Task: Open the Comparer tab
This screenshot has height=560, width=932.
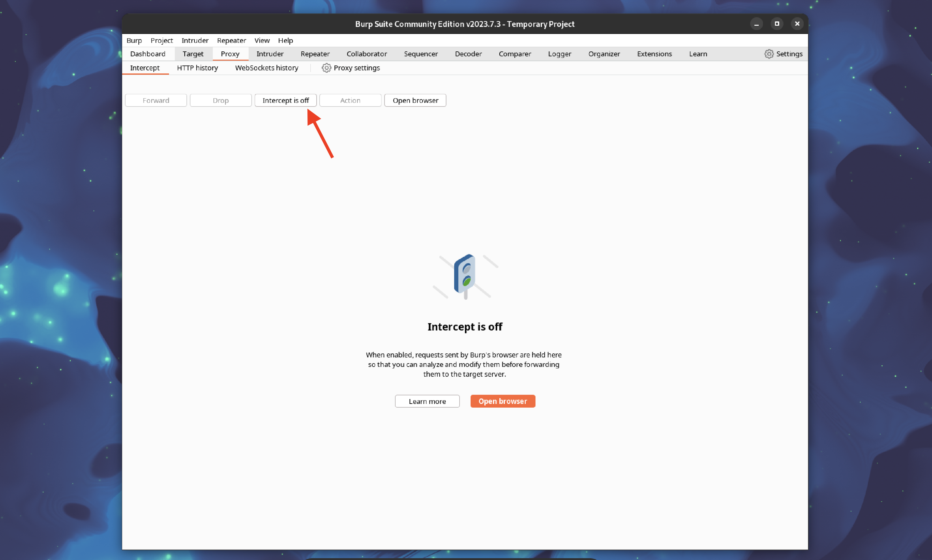Action: coord(514,54)
